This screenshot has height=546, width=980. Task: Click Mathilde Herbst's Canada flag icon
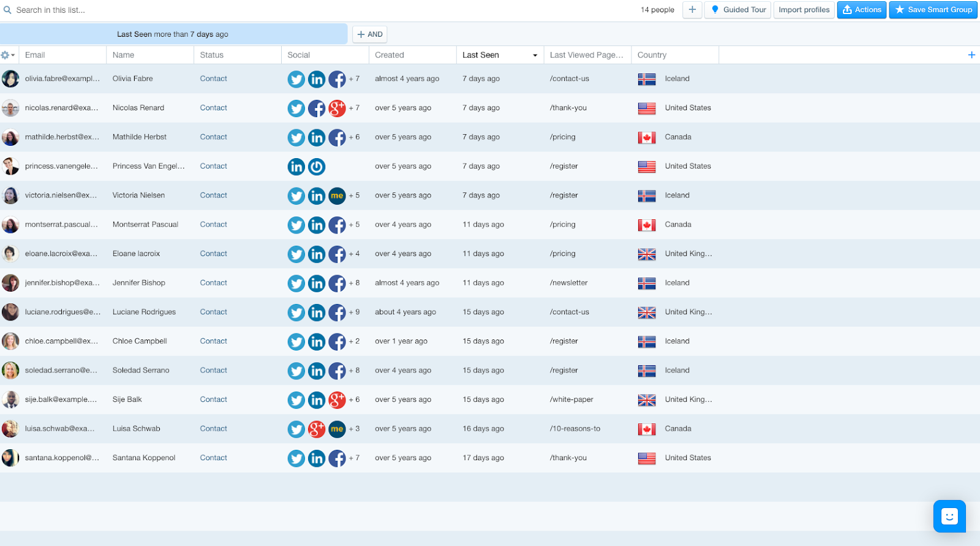point(647,138)
